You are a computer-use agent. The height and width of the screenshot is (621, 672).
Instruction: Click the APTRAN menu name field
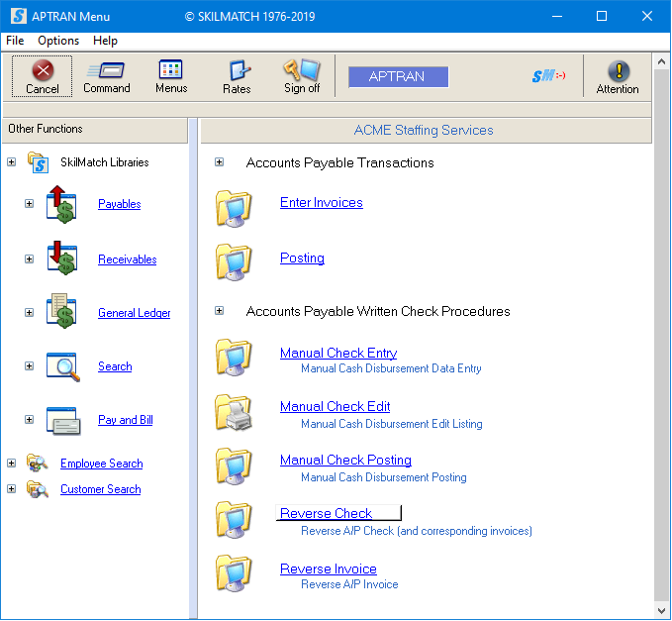pyautogui.click(x=398, y=77)
